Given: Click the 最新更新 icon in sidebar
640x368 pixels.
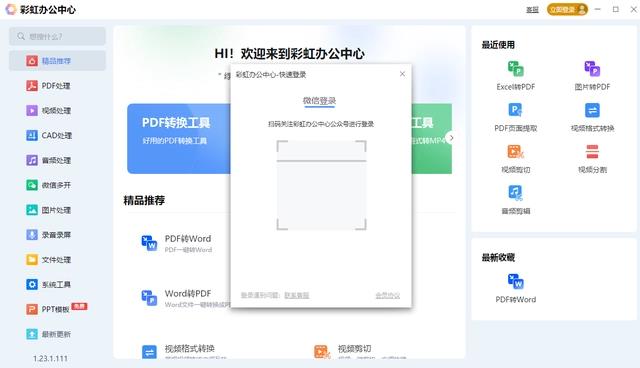Looking at the screenshot, I should tap(32, 334).
